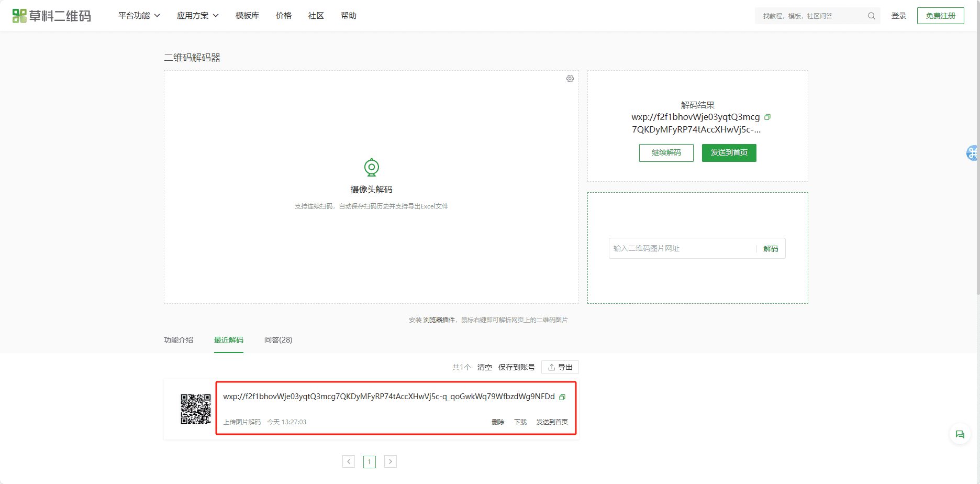Open the 帮助 menu item

coord(349,16)
